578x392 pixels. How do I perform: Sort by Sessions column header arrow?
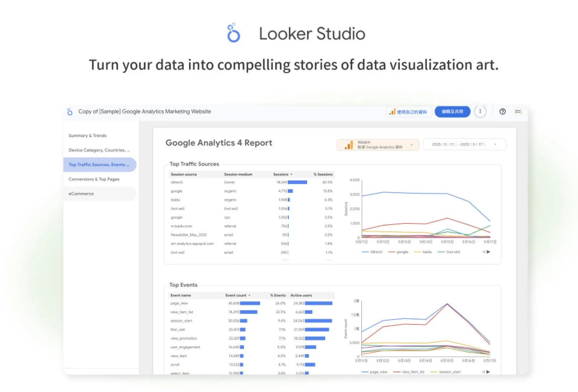click(292, 174)
